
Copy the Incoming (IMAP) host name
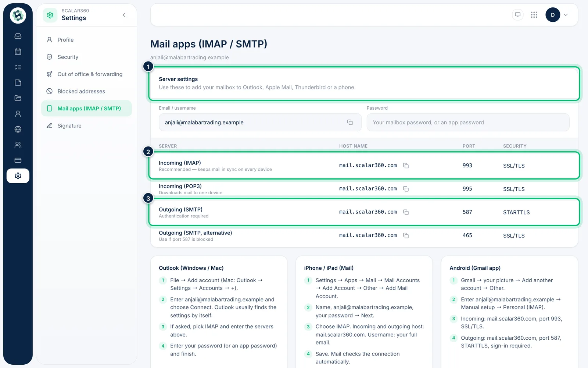406,166
